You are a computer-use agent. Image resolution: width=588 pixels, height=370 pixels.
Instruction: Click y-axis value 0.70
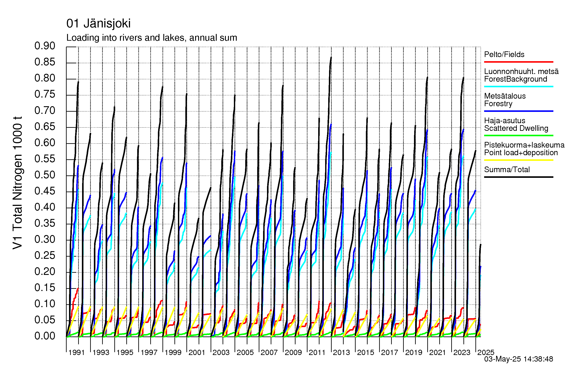click(x=45, y=111)
